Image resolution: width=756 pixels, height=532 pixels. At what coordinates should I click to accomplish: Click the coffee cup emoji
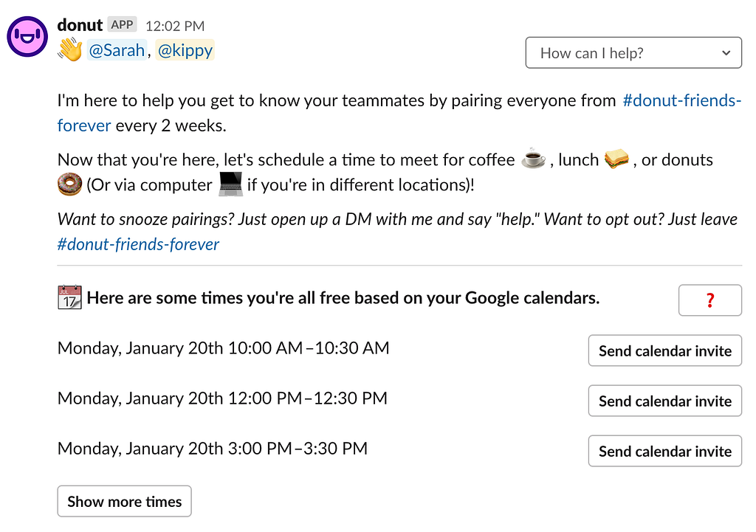coord(533,159)
